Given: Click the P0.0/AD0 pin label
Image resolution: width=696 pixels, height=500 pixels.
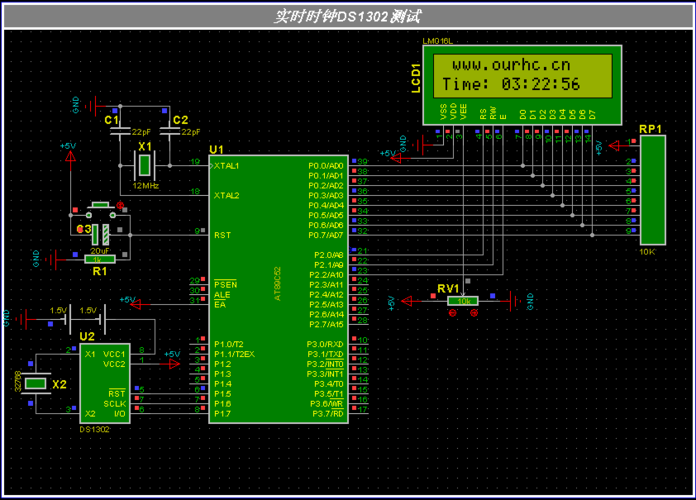Looking at the screenshot, I should 326,166.
